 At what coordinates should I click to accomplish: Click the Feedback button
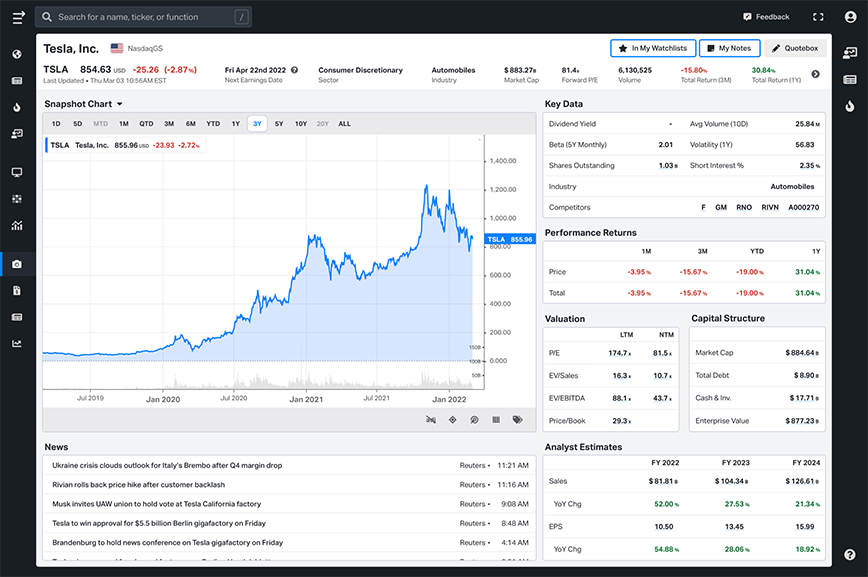(766, 16)
